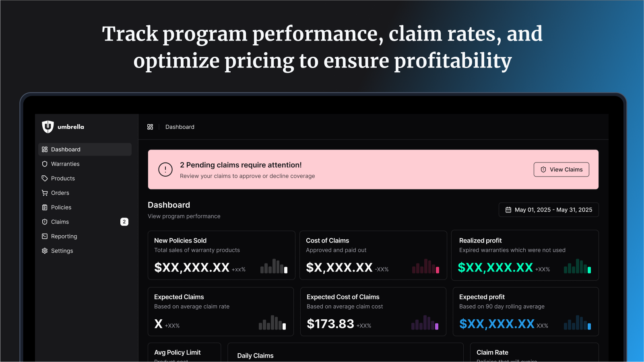Click the Products tag icon
The height and width of the screenshot is (362, 644).
(x=45, y=178)
